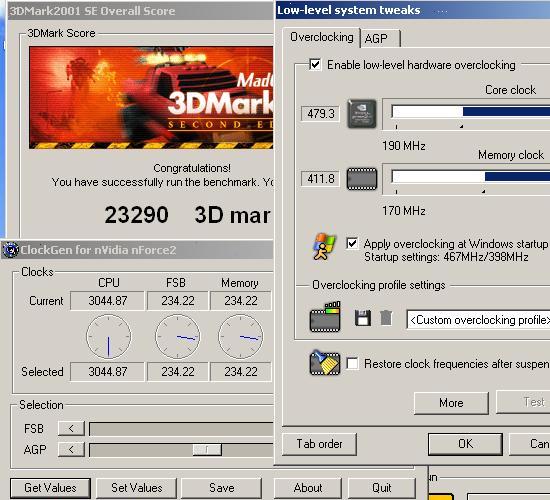Click the 3DMark MadOnion banner image
This screenshot has width=550, height=500.
[x=151, y=98]
